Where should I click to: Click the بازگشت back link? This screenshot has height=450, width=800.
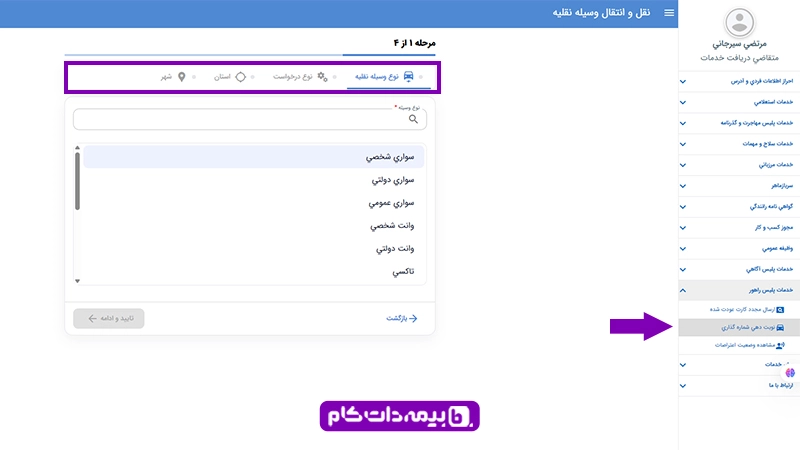pos(401,318)
